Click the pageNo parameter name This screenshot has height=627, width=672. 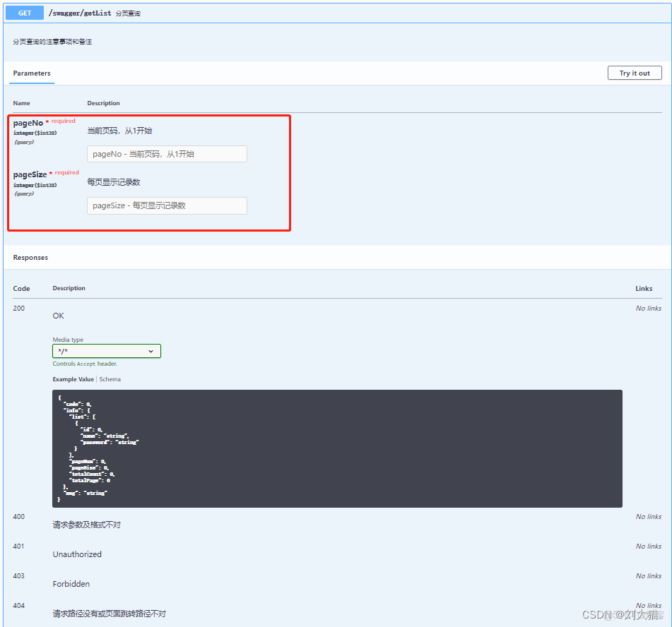(28, 124)
